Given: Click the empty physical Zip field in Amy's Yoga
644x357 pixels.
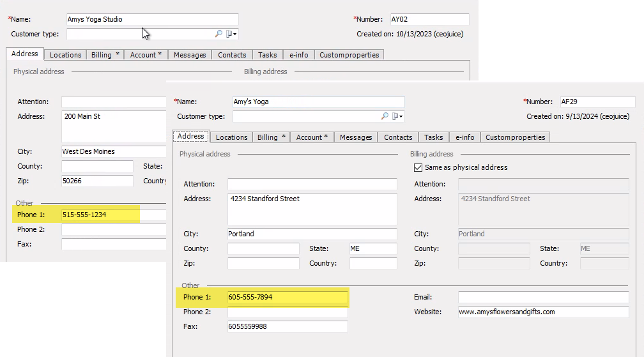Looking at the screenshot, I should (263, 264).
